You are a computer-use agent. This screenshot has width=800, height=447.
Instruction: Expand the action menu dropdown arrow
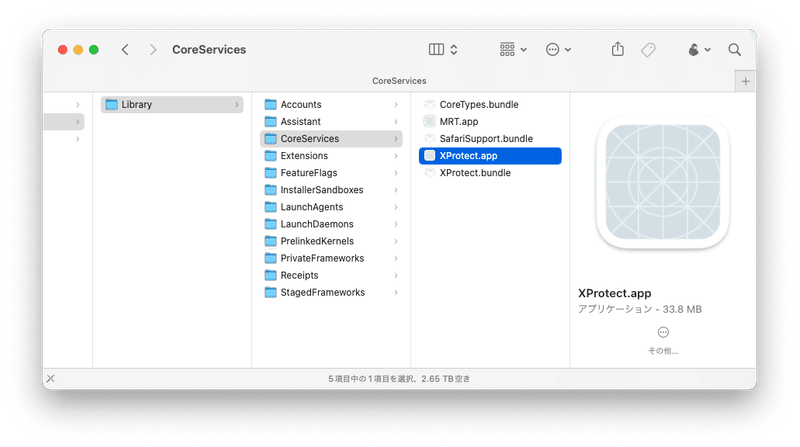(x=568, y=50)
